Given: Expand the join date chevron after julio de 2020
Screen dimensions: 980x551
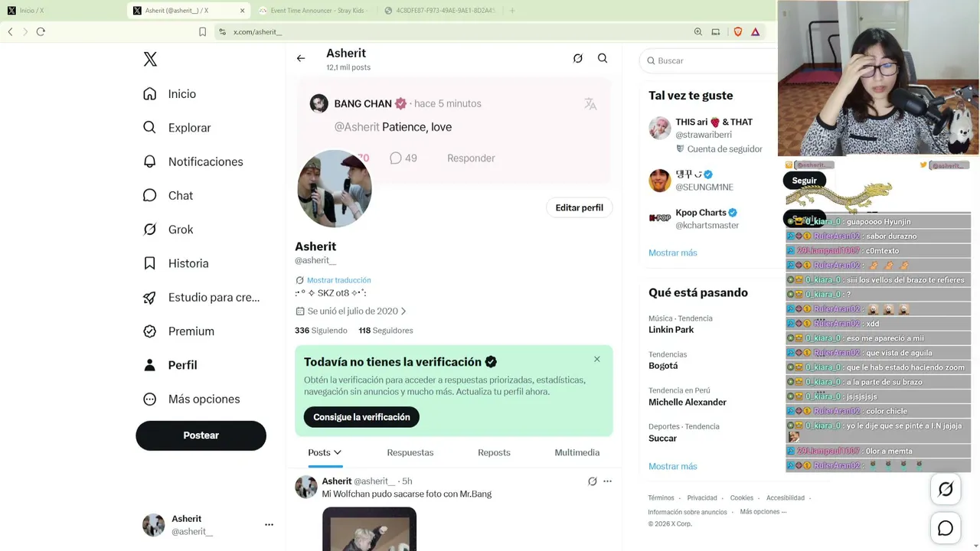Looking at the screenshot, I should [x=403, y=311].
